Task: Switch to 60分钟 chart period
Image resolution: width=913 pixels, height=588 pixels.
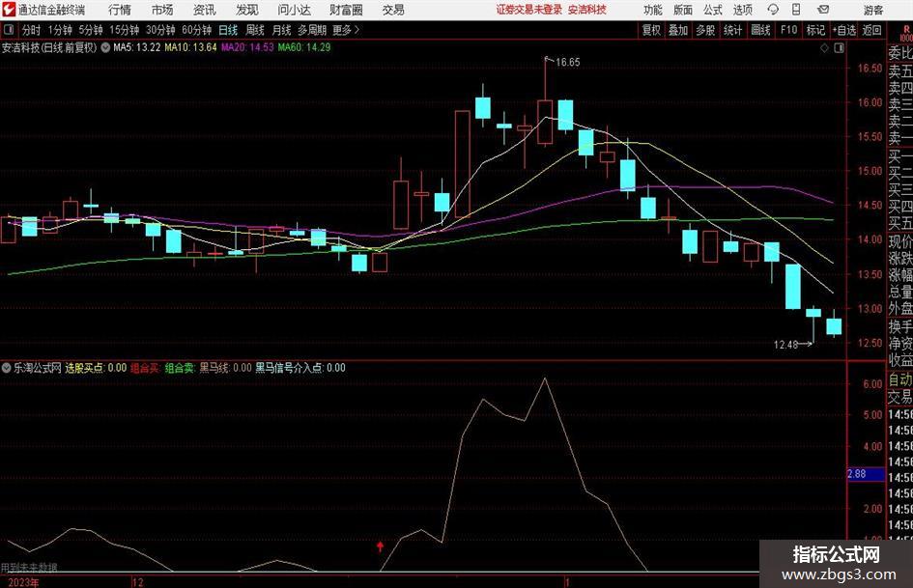Action: (x=196, y=30)
